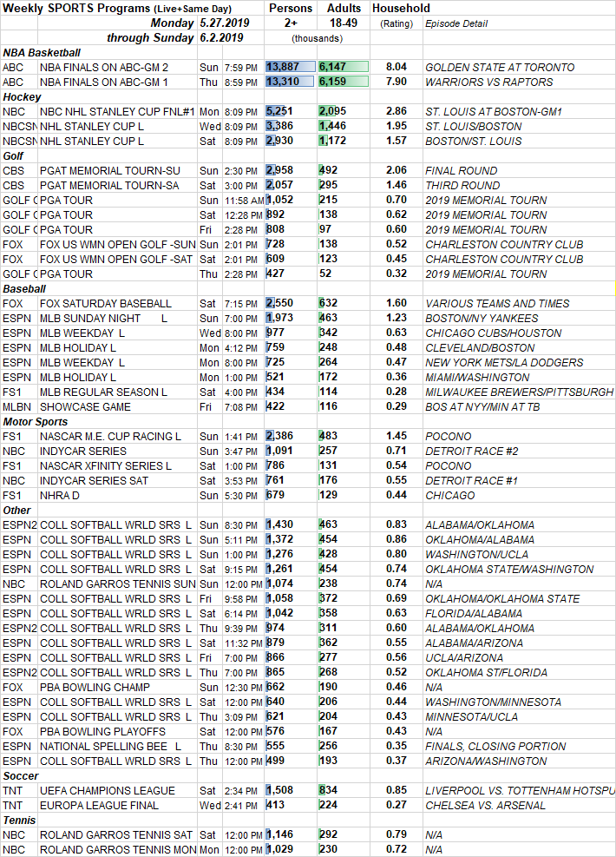
Task: Click the 6,159 adults data bar cell
Action: point(344,82)
